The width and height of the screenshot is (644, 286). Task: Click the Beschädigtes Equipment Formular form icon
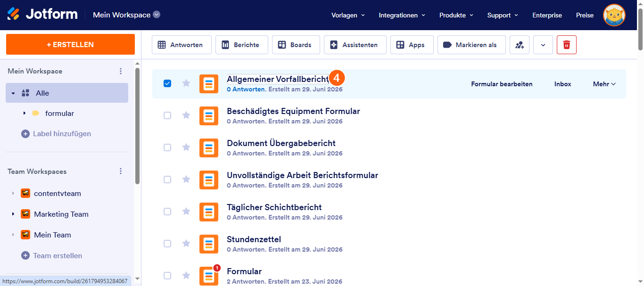(209, 116)
